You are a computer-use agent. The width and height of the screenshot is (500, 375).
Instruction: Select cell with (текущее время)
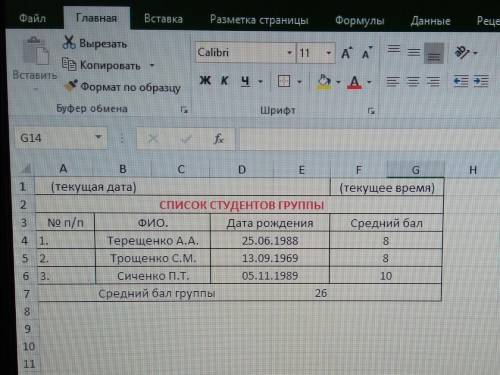point(387,188)
